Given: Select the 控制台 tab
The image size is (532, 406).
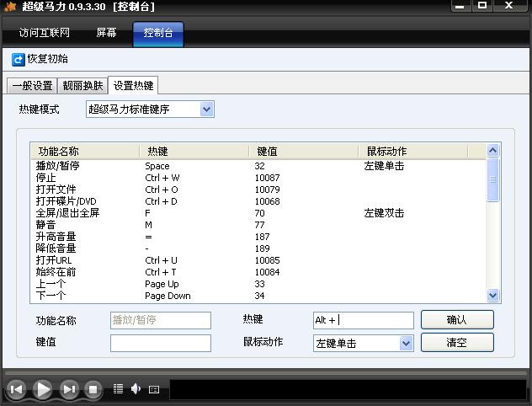Looking at the screenshot, I should pos(158,34).
